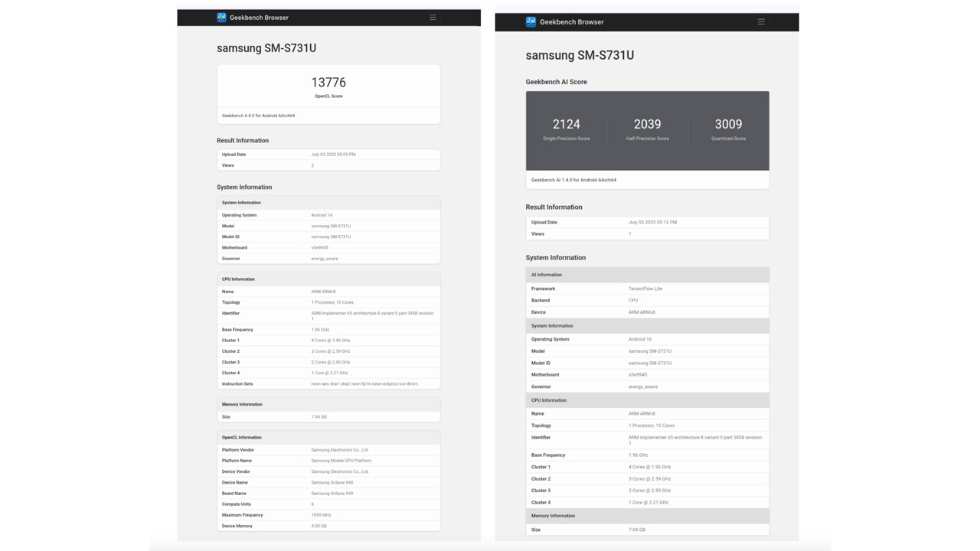Click the Topology label on the AI page
The image size is (980, 551).
click(541, 425)
